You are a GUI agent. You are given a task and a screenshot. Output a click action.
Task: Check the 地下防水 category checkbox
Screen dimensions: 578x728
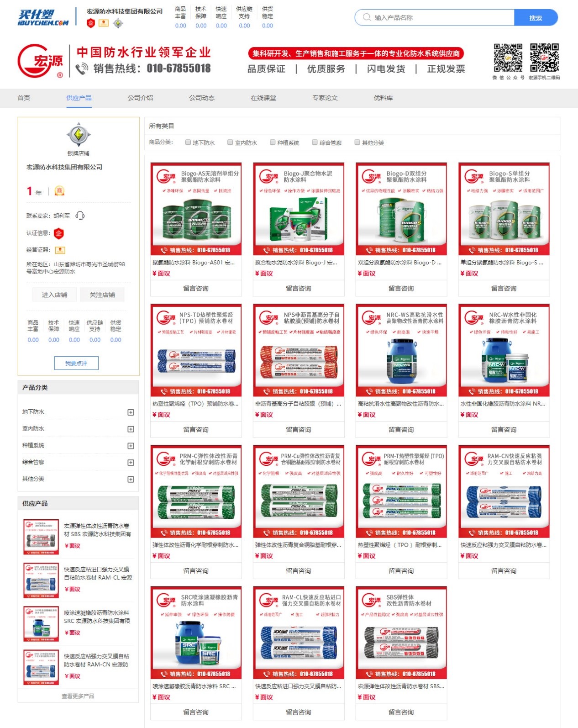188,142
